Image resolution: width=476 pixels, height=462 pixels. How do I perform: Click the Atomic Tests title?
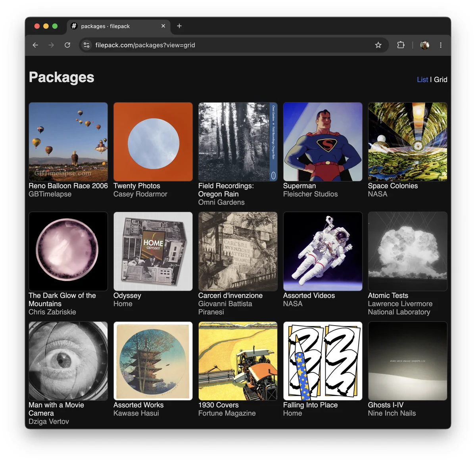click(388, 295)
